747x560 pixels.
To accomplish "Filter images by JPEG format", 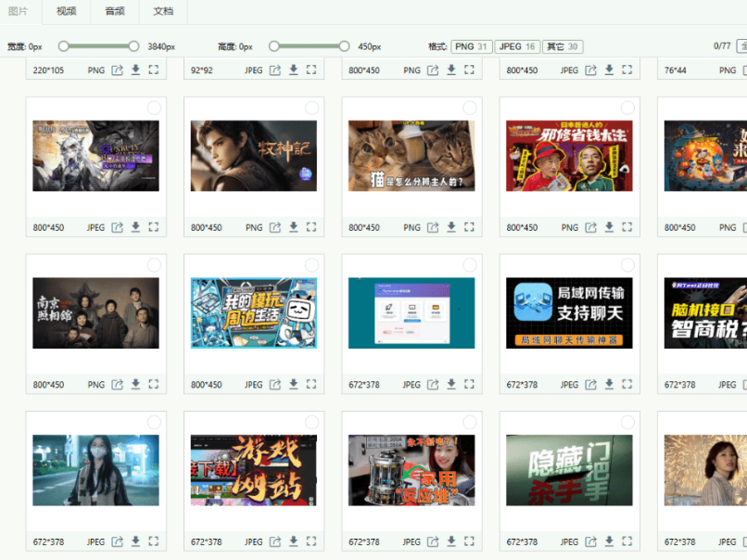I will (x=516, y=46).
